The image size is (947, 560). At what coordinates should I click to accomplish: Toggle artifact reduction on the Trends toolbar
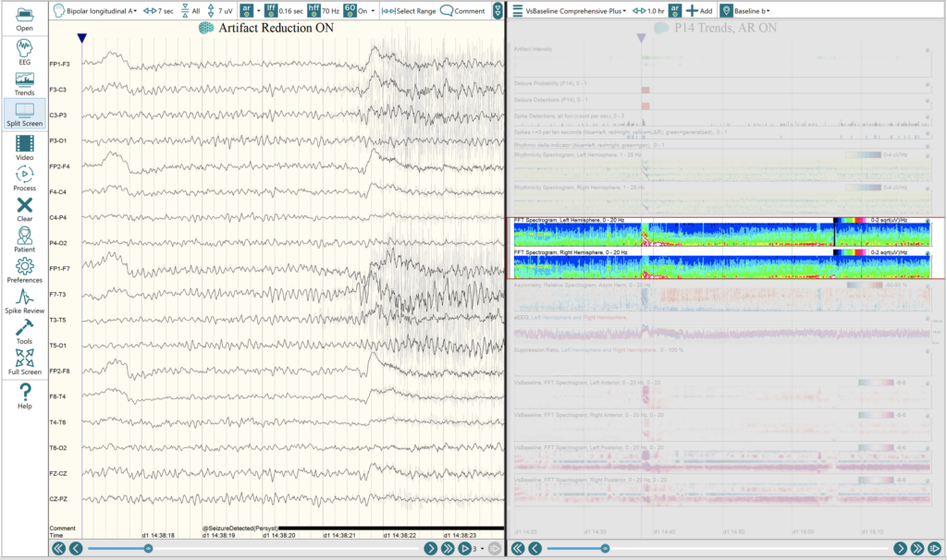[x=674, y=10]
